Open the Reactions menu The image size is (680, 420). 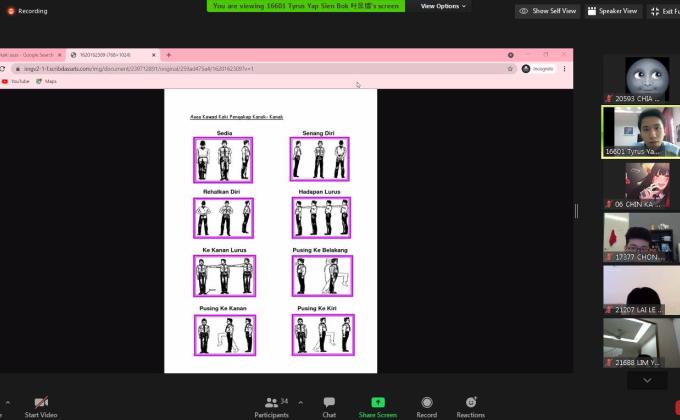470,402
